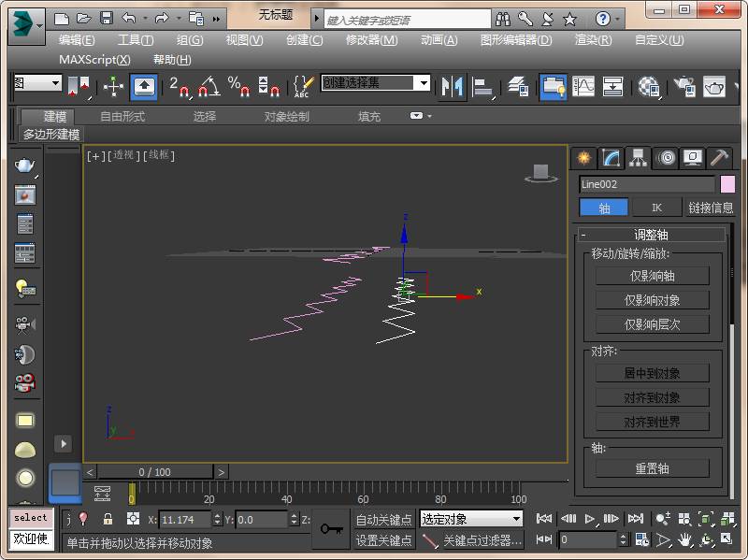Toggle the selection lock icon

pyautogui.click(x=108, y=519)
